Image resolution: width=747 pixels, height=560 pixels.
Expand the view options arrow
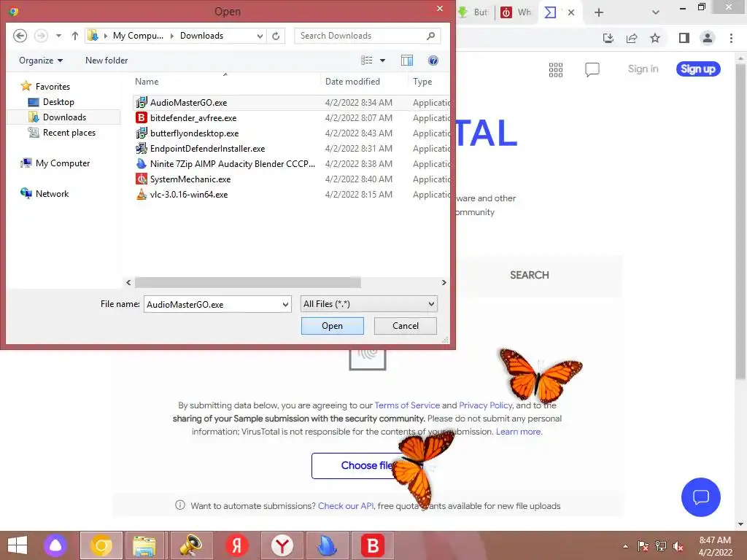click(382, 61)
